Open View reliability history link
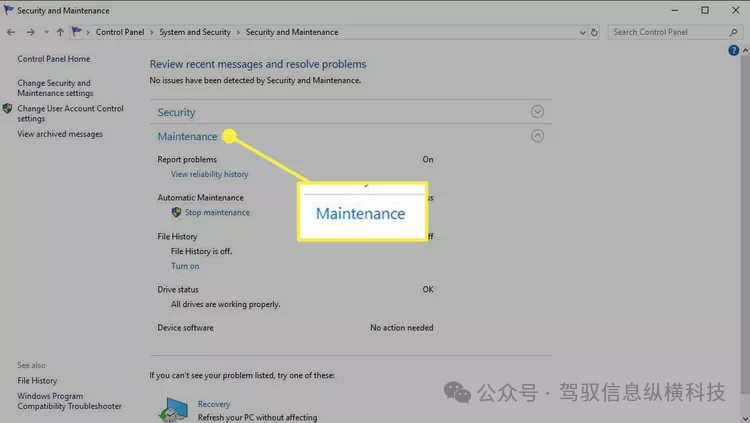The image size is (750, 423). point(210,174)
